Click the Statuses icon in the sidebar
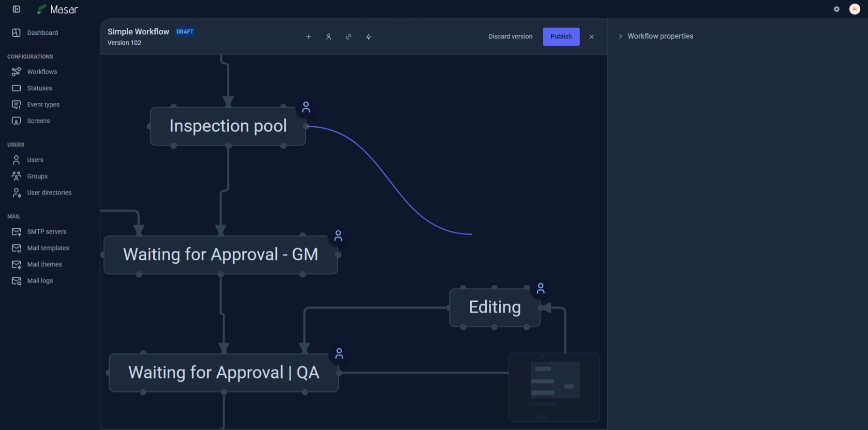868x430 pixels. [x=16, y=88]
